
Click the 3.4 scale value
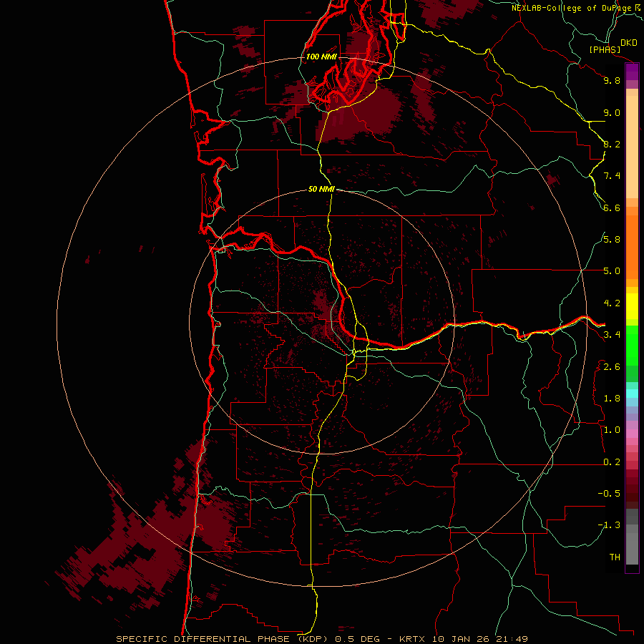pos(612,335)
